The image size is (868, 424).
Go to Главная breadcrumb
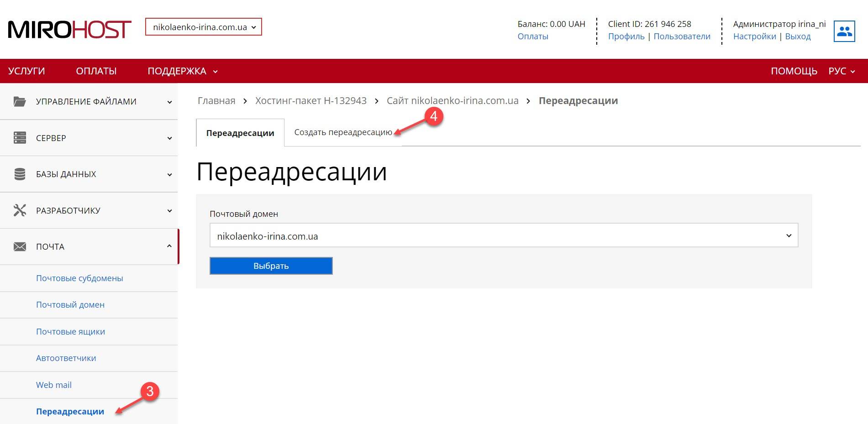pos(216,101)
